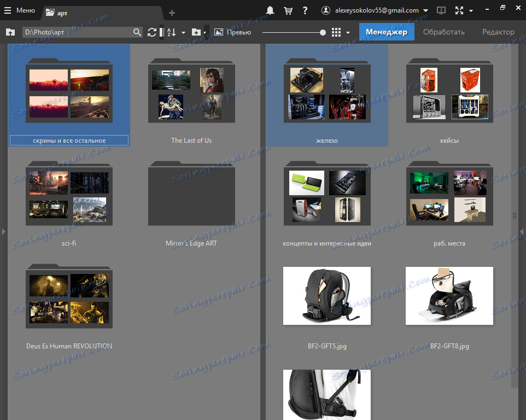Screen dimensions: 526x420
Task: Open the Меню hamburger menu
Action: pyautogui.click(x=20, y=10)
